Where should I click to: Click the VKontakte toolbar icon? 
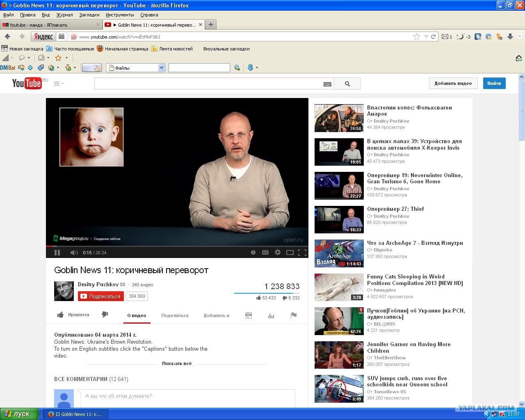[x=478, y=37]
